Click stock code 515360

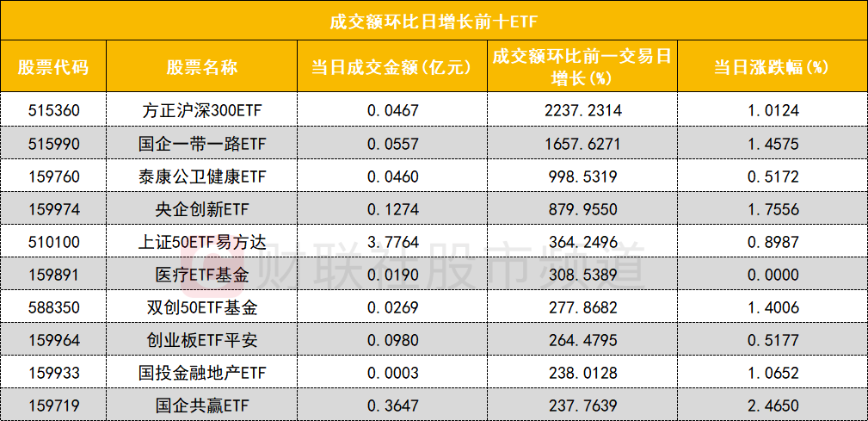52,111
